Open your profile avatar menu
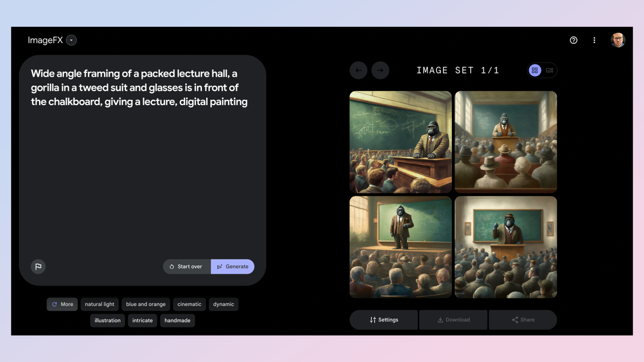Image resolution: width=644 pixels, height=362 pixels. pos(618,40)
